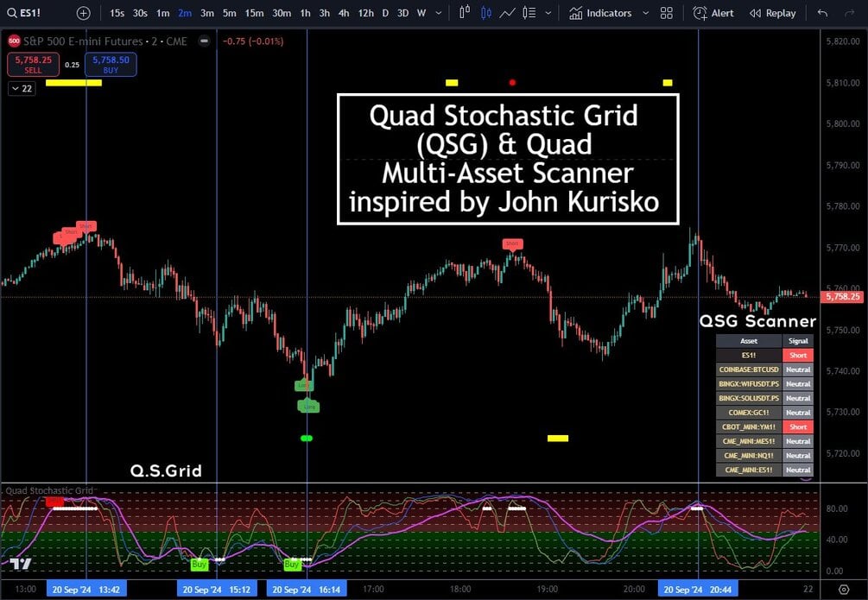Switch to 30m timeframe

pyautogui.click(x=282, y=13)
